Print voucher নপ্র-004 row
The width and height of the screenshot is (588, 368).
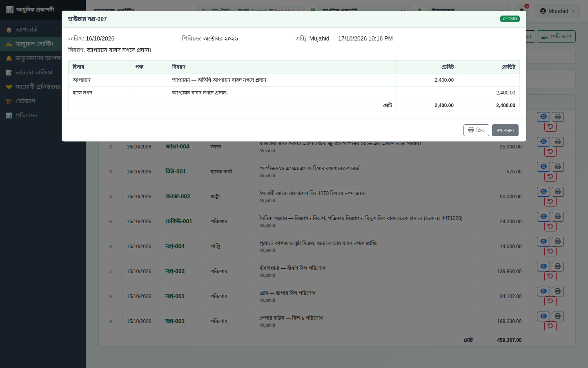pyautogui.click(x=558, y=242)
